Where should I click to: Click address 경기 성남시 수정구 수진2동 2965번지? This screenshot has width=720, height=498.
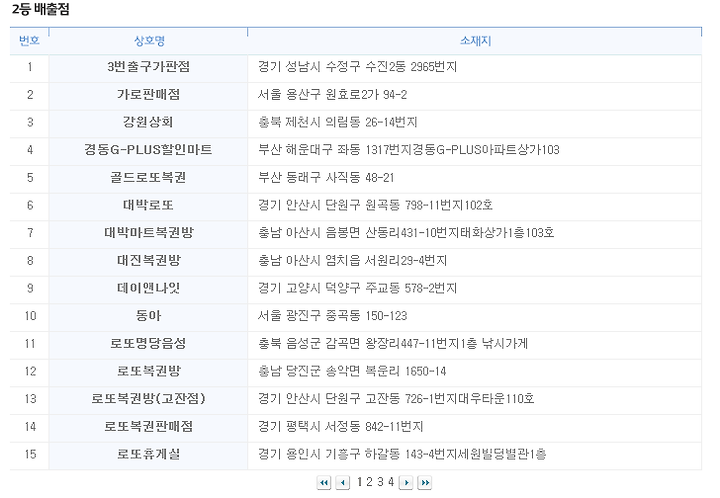(x=357, y=67)
